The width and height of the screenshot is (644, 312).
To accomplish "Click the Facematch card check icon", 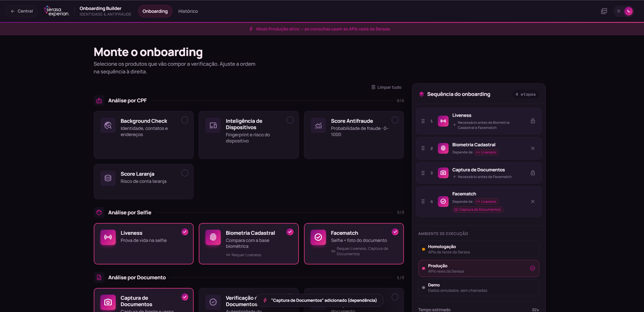I will (318, 237).
